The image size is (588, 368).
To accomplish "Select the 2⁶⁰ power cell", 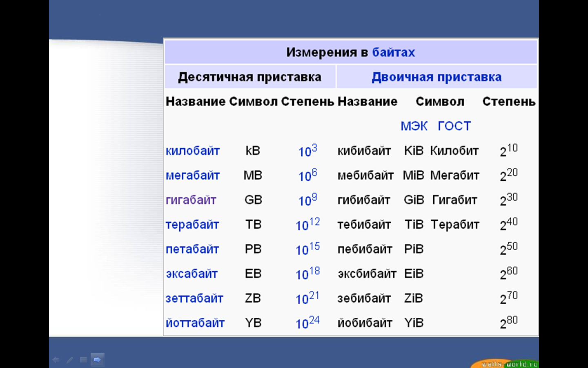I will pyautogui.click(x=509, y=274).
